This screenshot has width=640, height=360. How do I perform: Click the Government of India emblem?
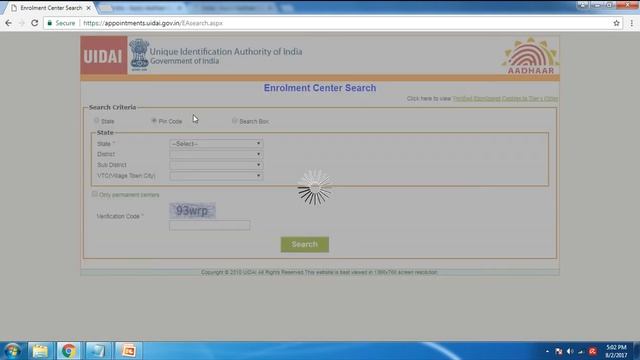coord(139,55)
